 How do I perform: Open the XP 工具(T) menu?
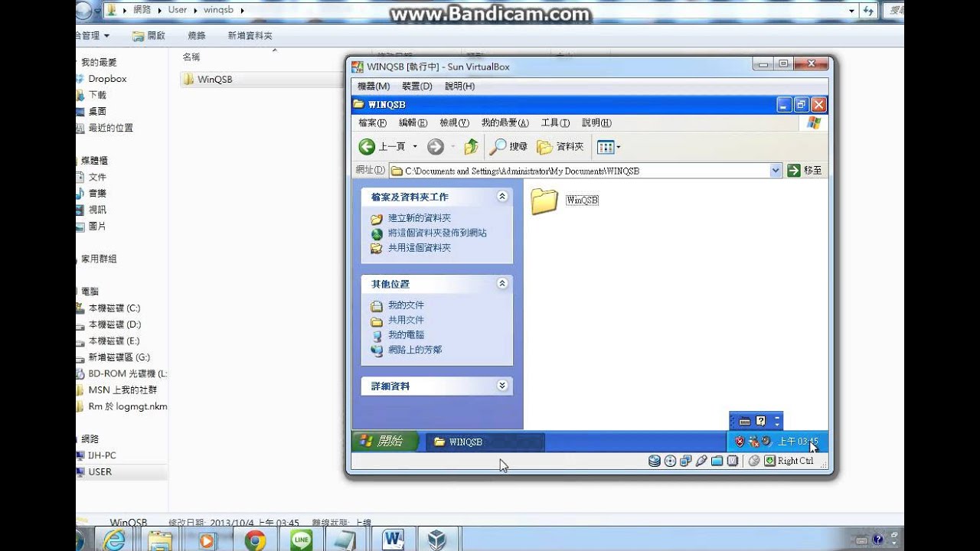coord(555,122)
